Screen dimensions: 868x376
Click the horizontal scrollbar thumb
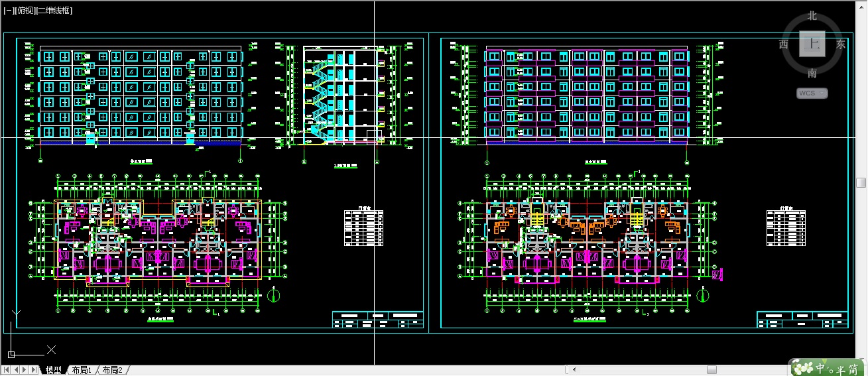[712, 369]
